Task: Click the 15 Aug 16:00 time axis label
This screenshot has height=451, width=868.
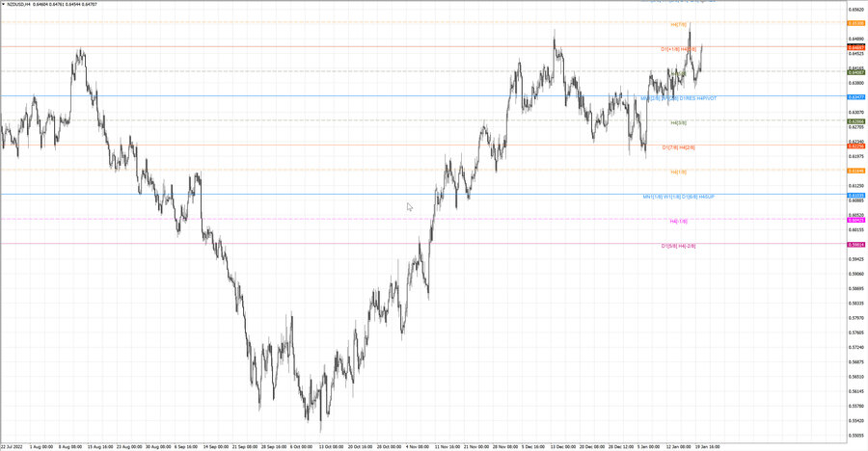Action: (x=100, y=446)
